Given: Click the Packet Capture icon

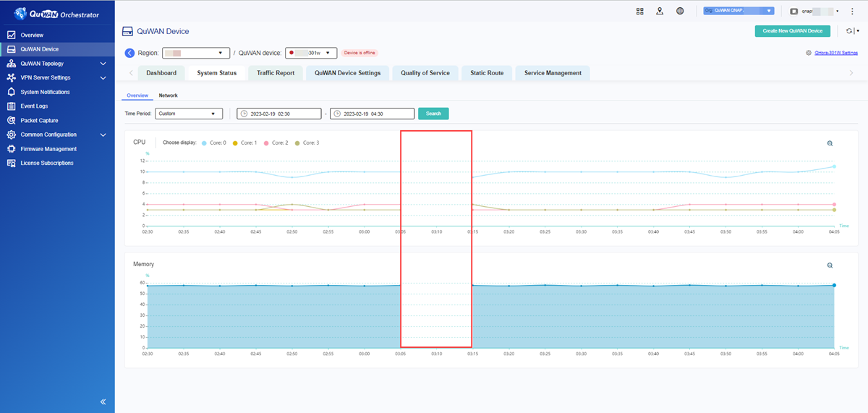Looking at the screenshot, I should point(11,120).
